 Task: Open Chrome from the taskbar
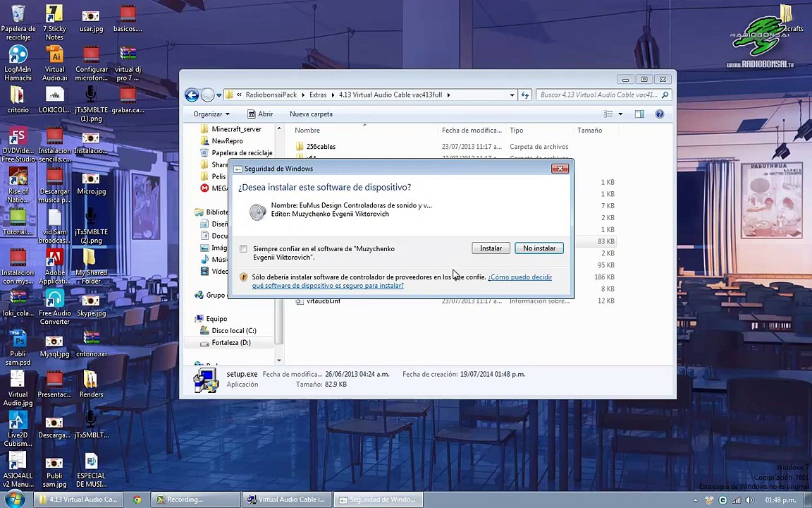click(137, 500)
